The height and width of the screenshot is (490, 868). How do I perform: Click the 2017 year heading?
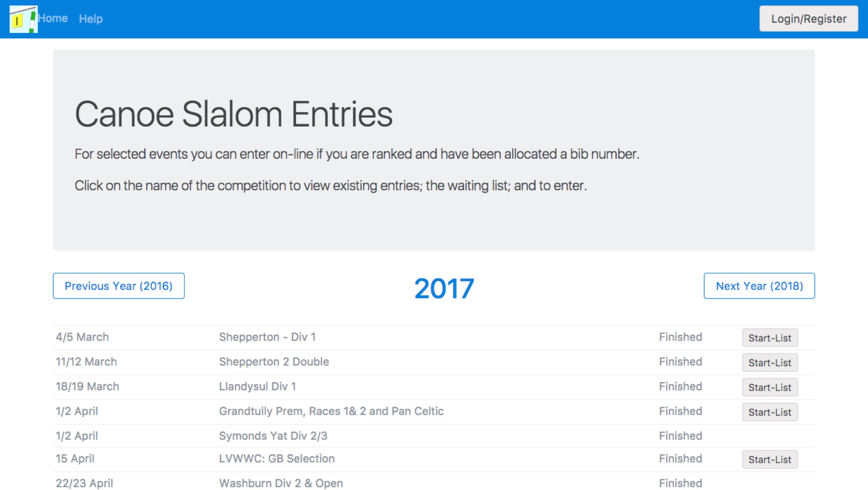(x=444, y=288)
